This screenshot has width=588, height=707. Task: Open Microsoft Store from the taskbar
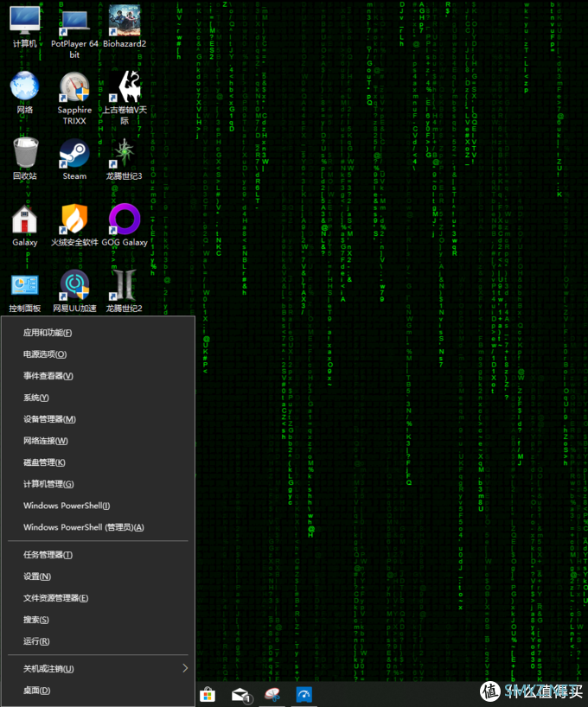[208, 695]
